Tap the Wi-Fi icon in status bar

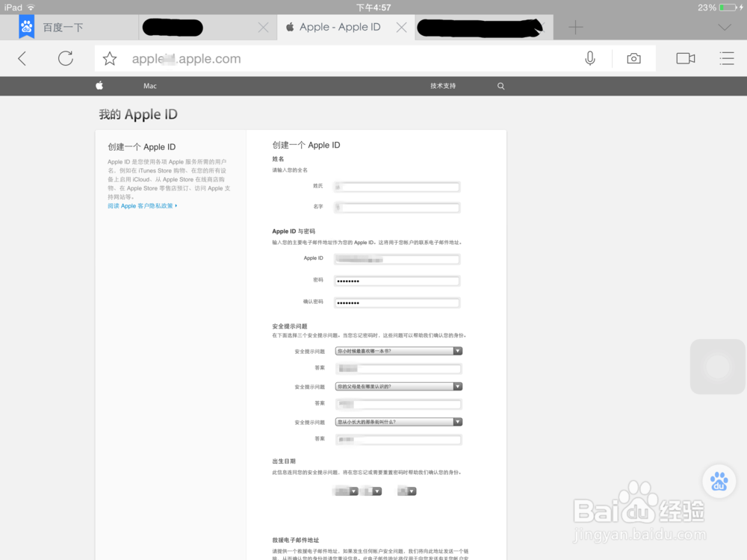pyautogui.click(x=31, y=7)
